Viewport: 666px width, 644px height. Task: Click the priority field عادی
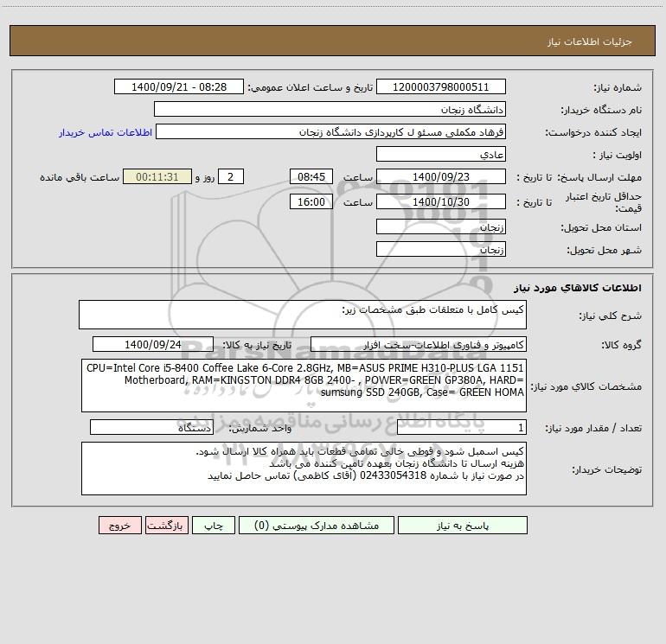pyautogui.click(x=441, y=154)
